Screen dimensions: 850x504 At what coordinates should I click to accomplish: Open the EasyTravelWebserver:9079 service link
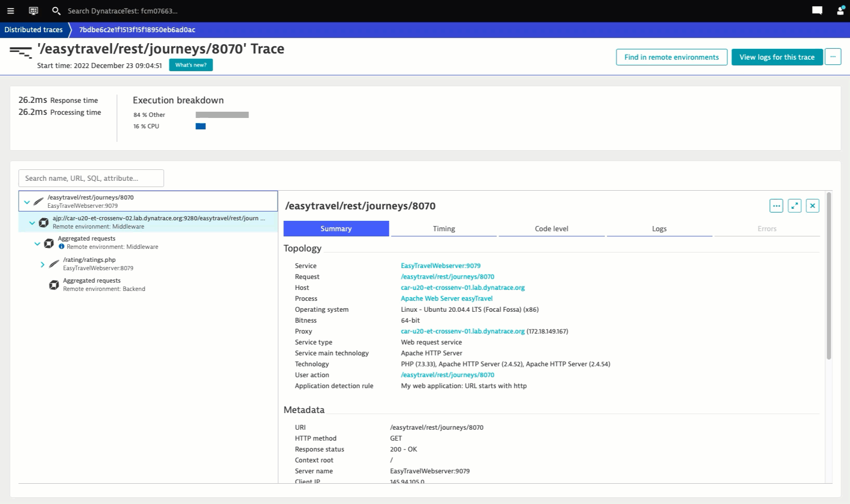pos(441,266)
